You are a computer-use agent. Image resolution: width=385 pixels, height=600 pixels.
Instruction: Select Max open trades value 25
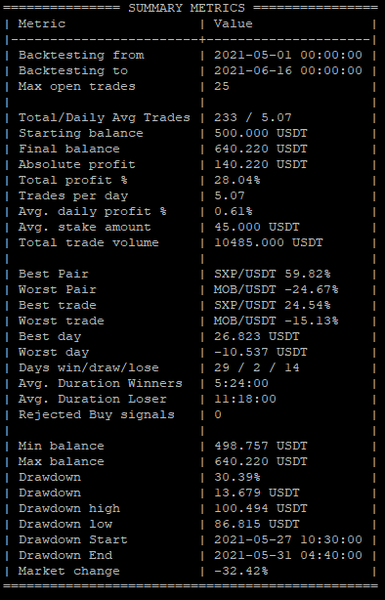click(222, 86)
